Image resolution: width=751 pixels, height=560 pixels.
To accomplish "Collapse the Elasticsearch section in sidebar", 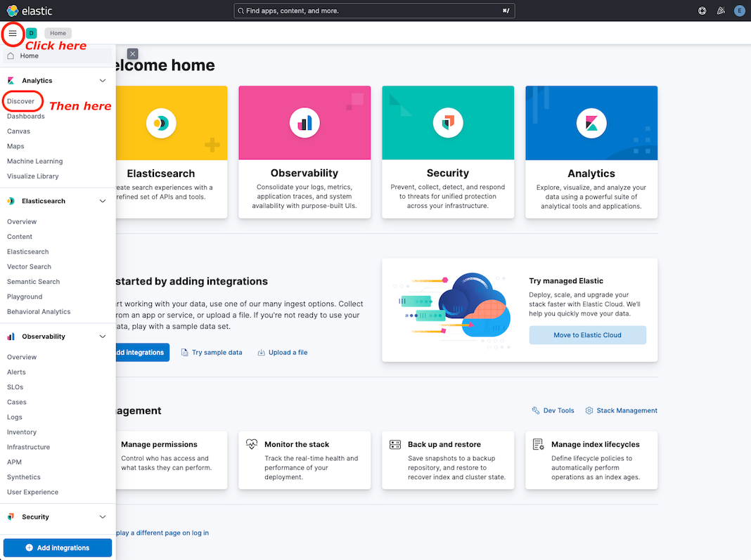I will [x=103, y=200].
